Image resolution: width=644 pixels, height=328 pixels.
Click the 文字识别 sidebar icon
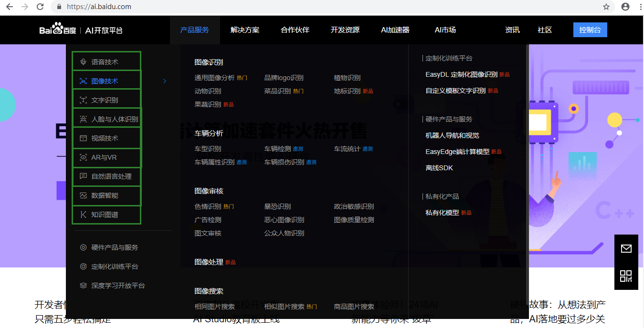[x=83, y=100]
